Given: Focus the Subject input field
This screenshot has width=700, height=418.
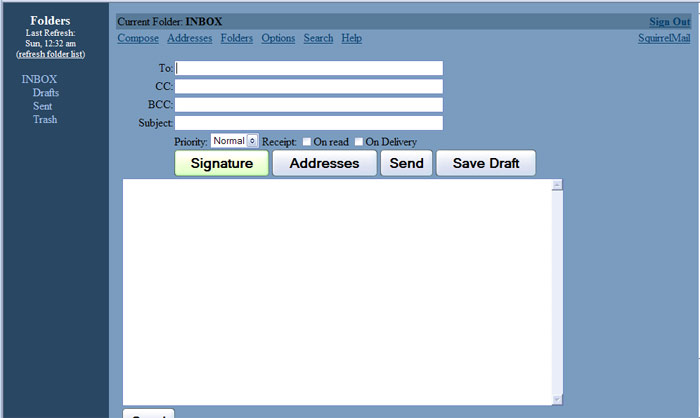Looking at the screenshot, I should coord(309,123).
